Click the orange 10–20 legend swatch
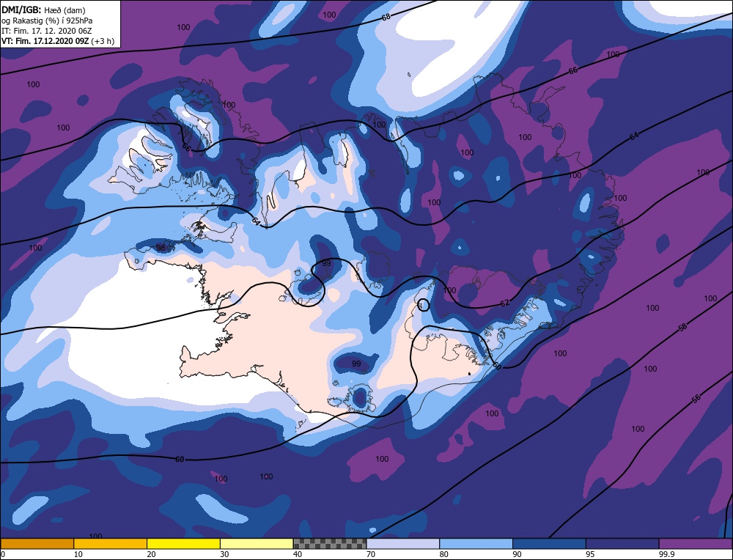733x560 pixels. click(111, 544)
